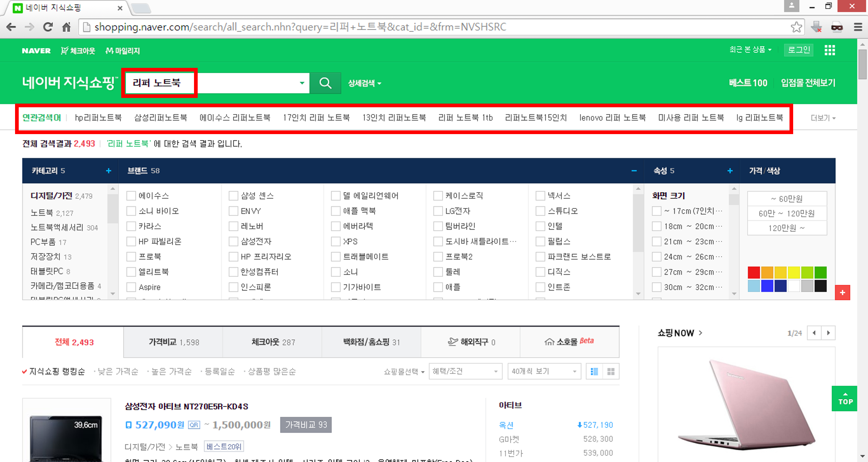Go back with browser back arrow

pyautogui.click(x=11, y=27)
